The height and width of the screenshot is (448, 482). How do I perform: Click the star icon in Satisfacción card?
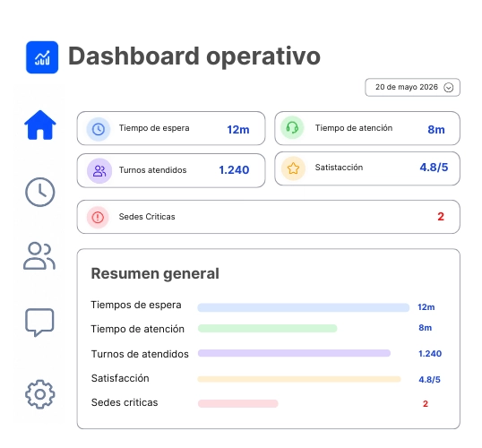[293, 168]
